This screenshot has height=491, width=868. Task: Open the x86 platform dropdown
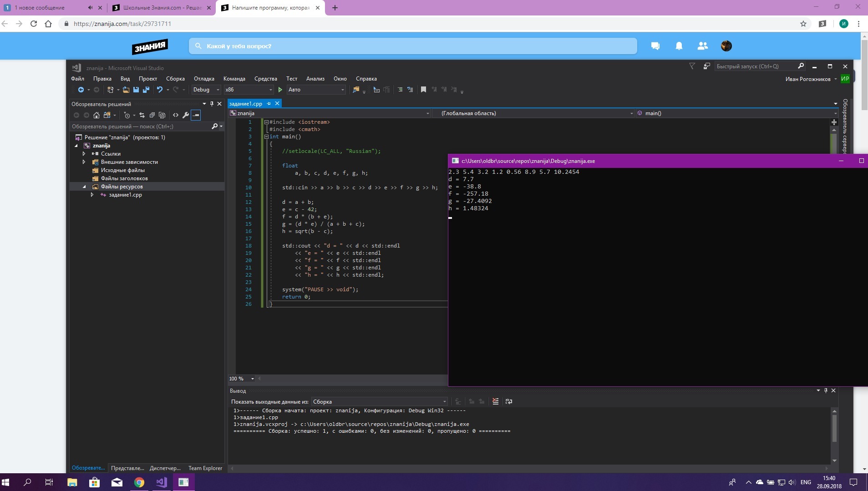249,90
